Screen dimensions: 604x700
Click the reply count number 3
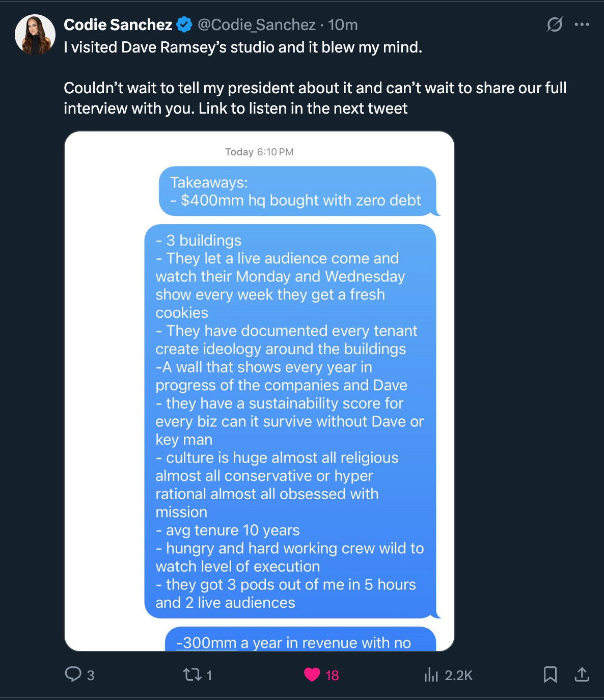click(91, 675)
